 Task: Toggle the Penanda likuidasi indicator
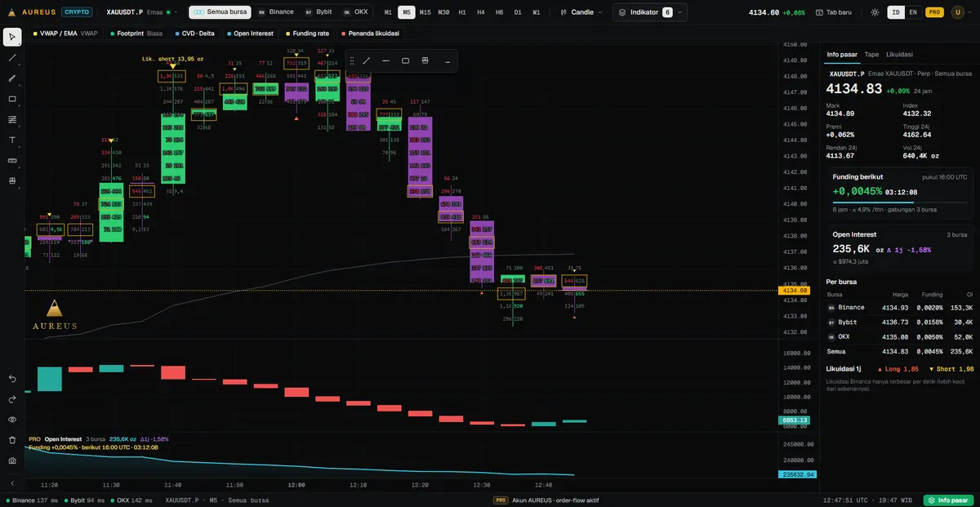tap(370, 33)
